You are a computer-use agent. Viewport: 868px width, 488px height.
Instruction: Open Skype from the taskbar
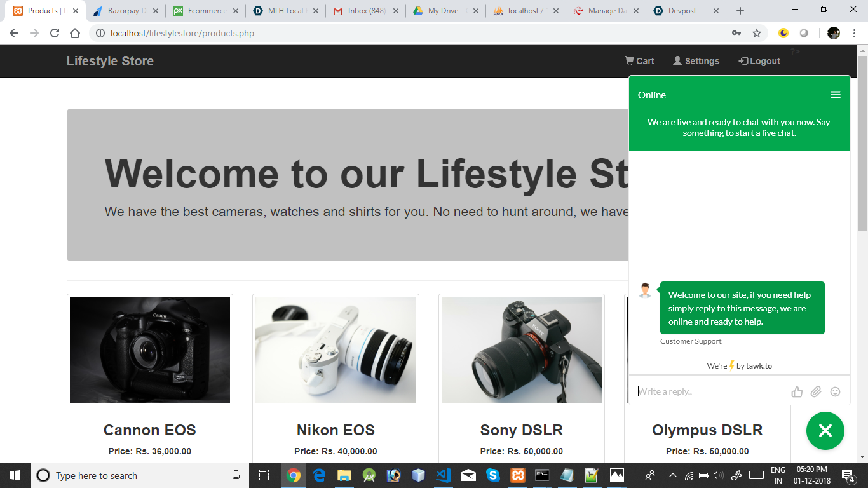(492, 475)
